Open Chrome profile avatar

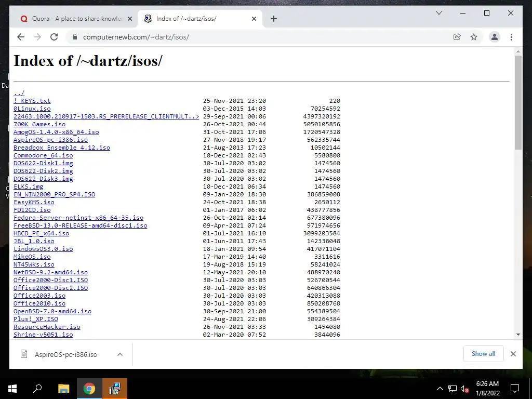point(495,37)
